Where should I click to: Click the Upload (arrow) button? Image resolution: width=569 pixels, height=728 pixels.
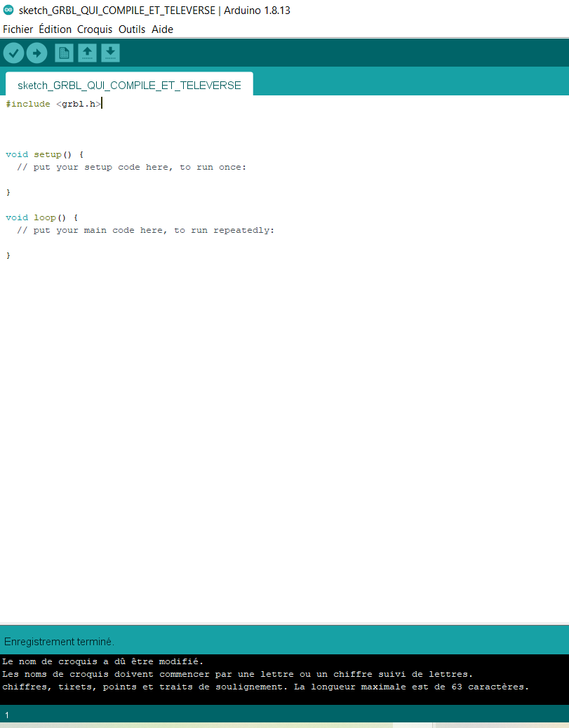36,53
